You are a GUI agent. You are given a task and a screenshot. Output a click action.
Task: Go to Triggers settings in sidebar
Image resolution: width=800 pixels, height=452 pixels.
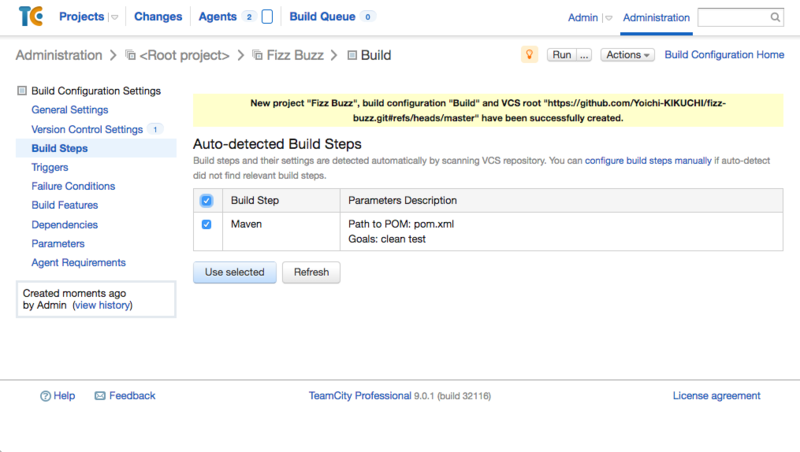pyautogui.click(x=50, y=167)
